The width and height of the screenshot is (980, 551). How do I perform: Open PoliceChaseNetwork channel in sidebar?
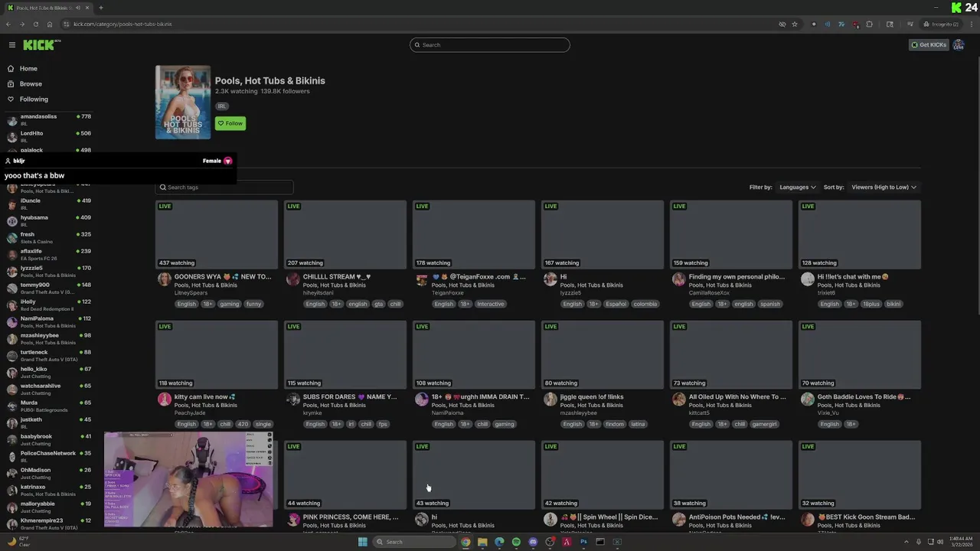pyautogui.click(x=49, y=456)
